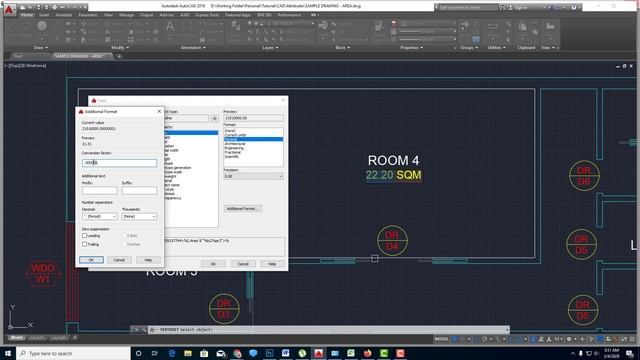Screen dimensions: 640x360
Task: Open Windows Start menu
Action: (8, 353)
